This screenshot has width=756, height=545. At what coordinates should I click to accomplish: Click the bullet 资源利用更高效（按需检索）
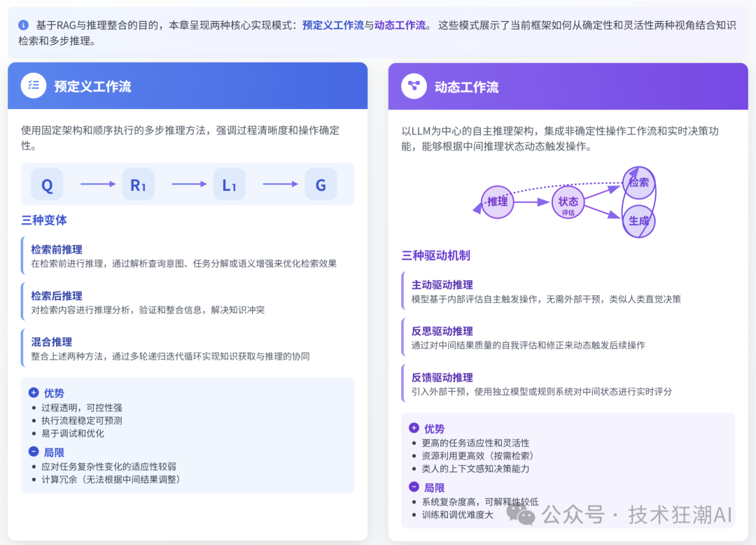(x=479, y=456)
